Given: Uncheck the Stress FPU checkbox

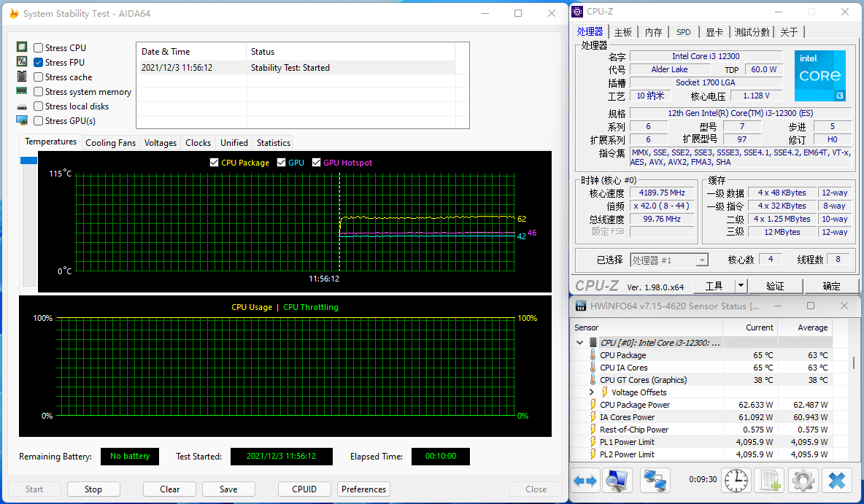Looking at the screenshot, I should click(x=39, y=63).
